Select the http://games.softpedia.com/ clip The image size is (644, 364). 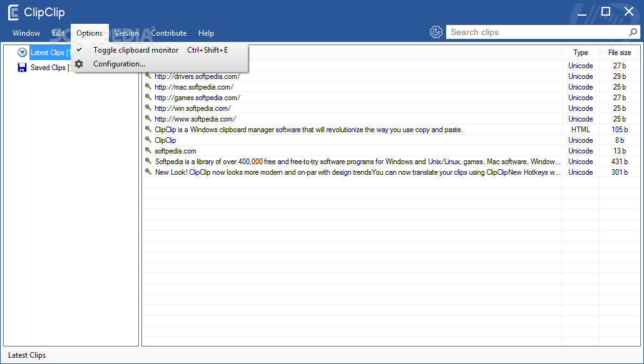click(198, 98)
